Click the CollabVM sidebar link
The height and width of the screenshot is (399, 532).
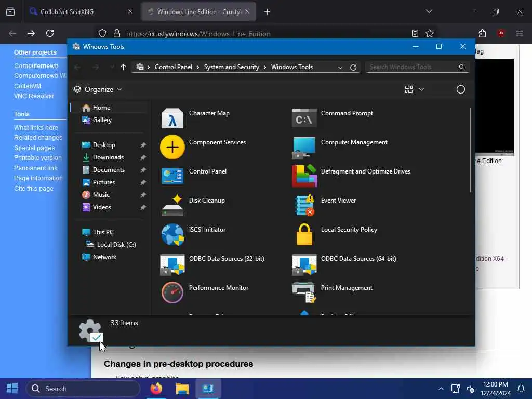28,86
